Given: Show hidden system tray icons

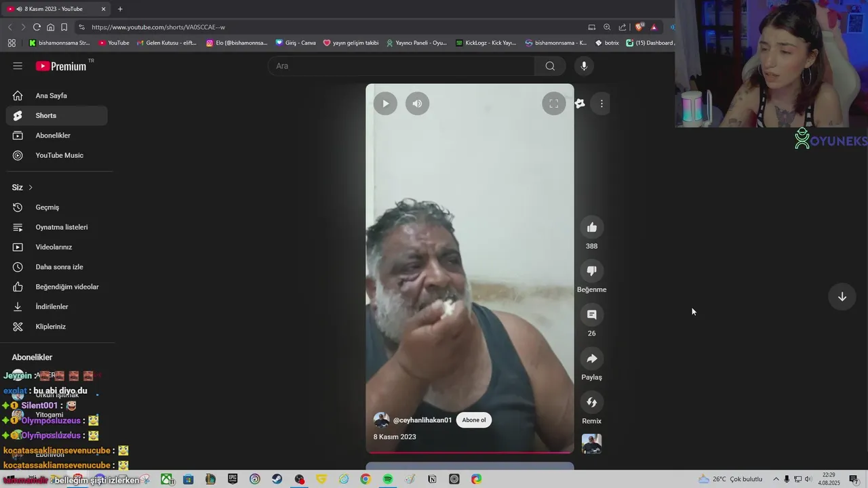Looking at the screenshot, I should click(776, 479).
